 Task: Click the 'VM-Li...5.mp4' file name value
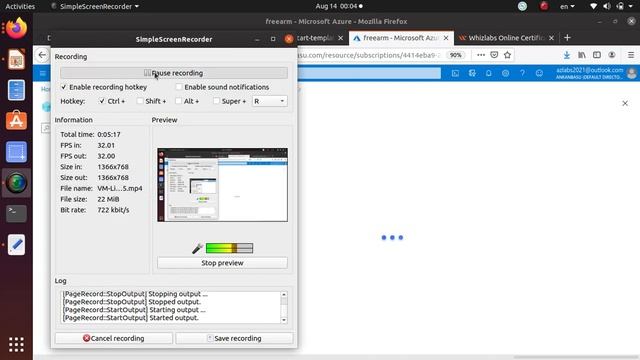120,188
